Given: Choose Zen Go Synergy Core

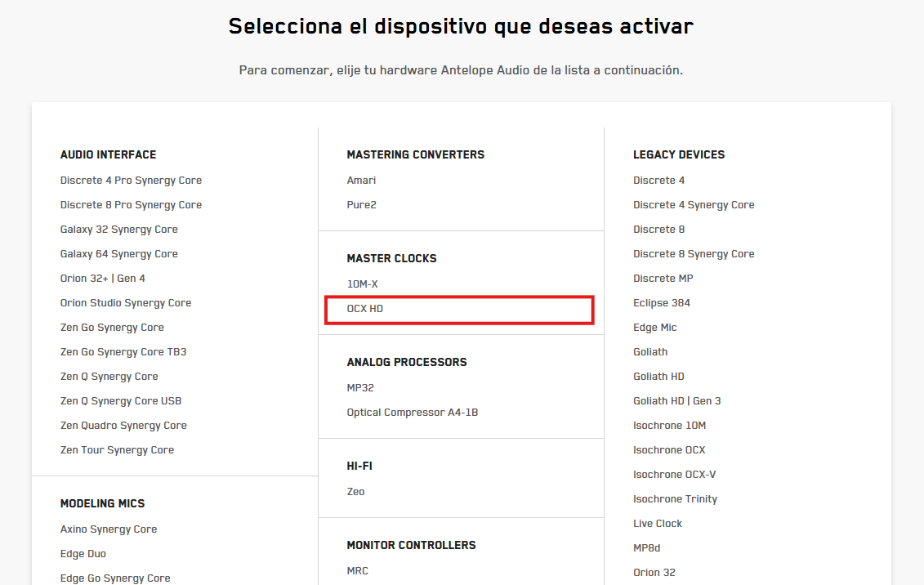Looking at the screenshot, I should 112,328.
